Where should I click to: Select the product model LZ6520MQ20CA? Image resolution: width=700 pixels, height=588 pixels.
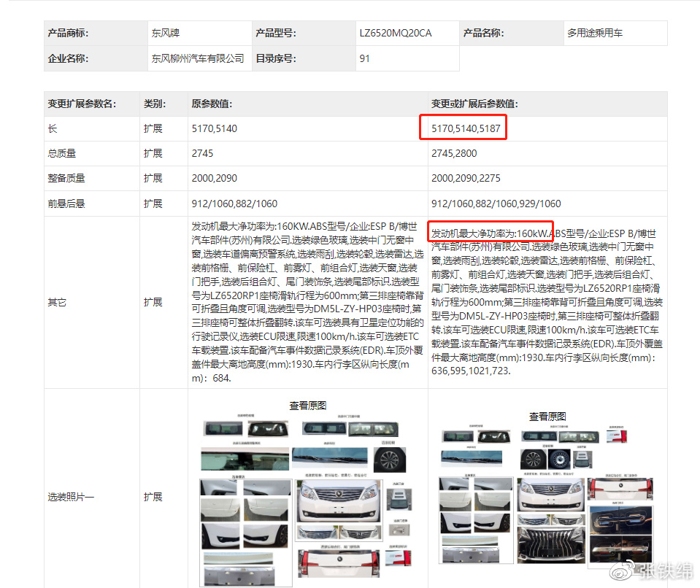click(x=396, y=33)
